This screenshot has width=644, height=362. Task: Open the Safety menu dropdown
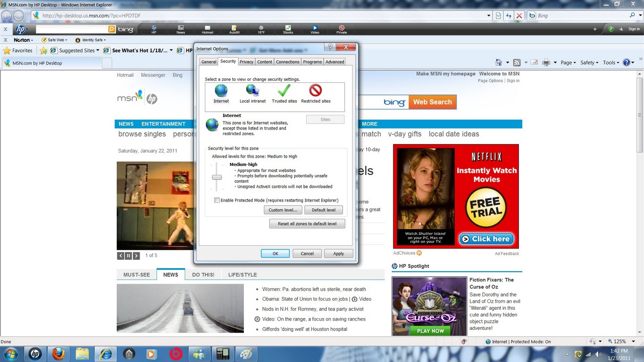pos(589,62)
